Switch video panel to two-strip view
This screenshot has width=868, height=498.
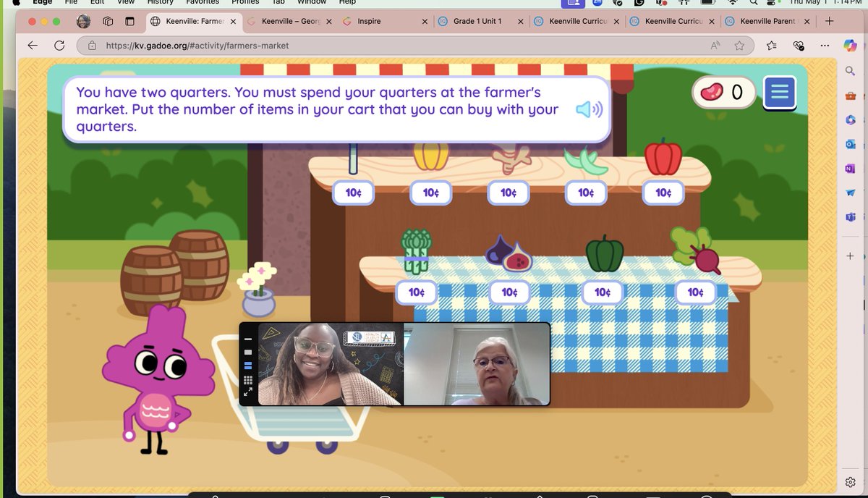248,366
